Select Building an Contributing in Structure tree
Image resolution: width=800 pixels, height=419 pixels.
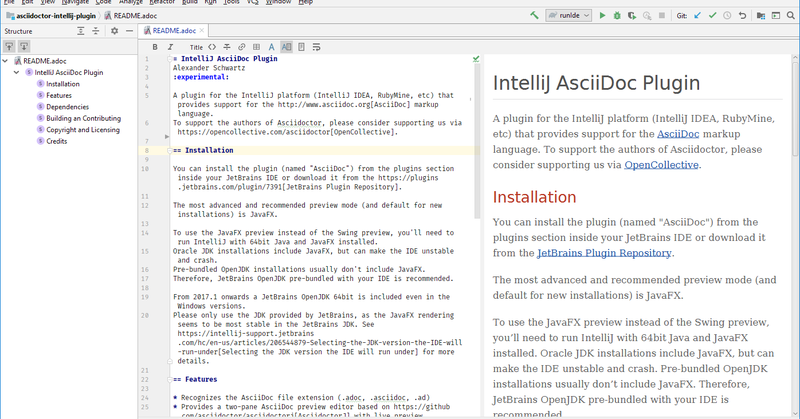pos(83,118)
